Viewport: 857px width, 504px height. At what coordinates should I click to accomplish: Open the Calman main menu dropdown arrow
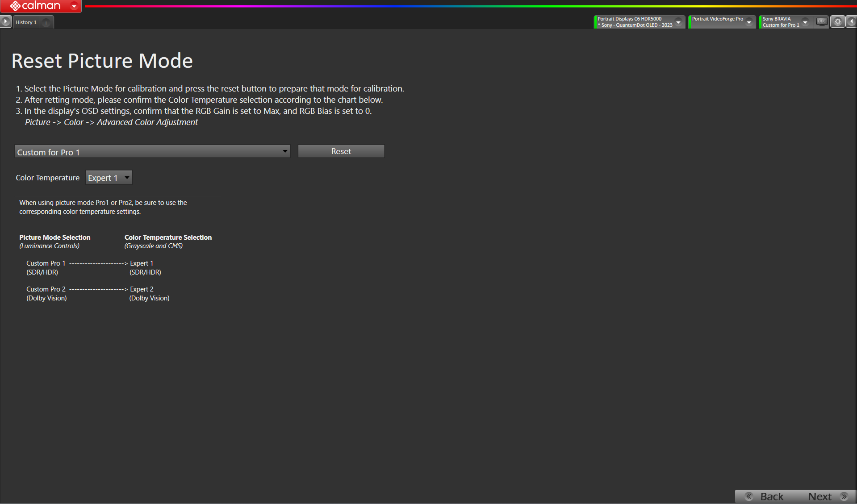[x=74, y=6]
